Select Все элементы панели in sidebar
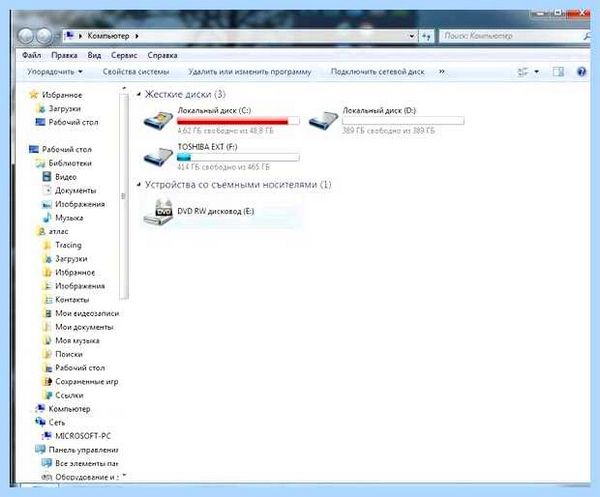Viewport: 600px width, 497px height. point(86,463)
